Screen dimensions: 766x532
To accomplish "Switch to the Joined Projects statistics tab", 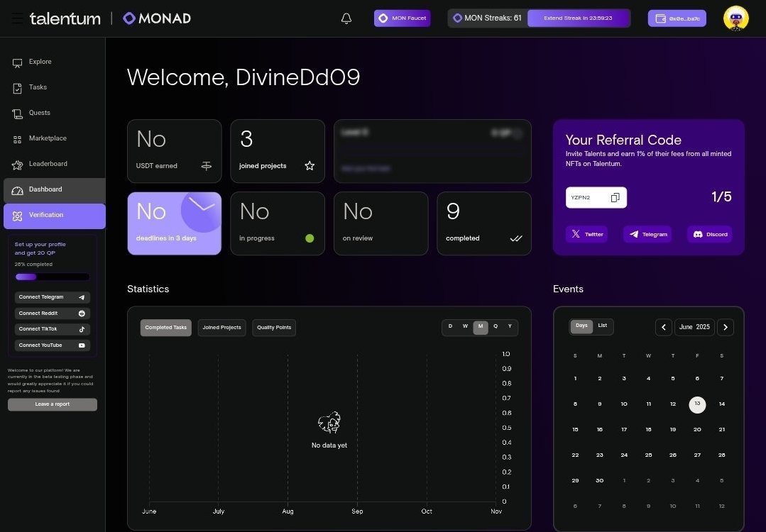I will coord(223,327).
